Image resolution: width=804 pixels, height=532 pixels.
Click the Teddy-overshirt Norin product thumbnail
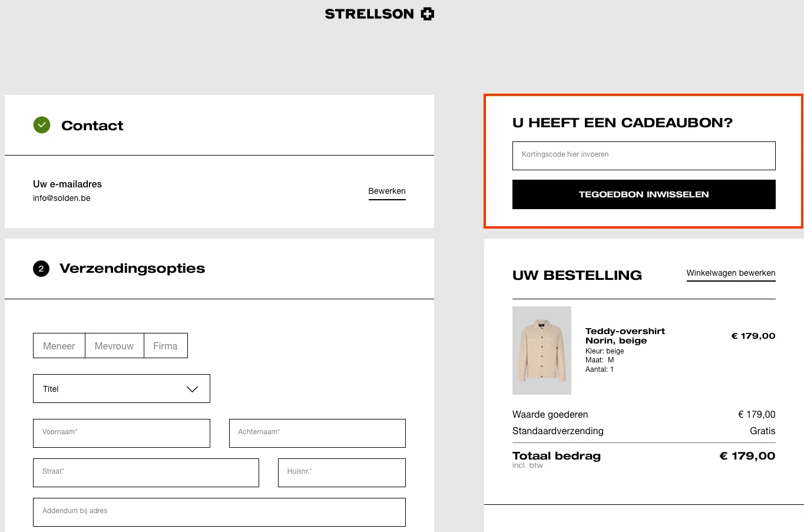point(541,350)
